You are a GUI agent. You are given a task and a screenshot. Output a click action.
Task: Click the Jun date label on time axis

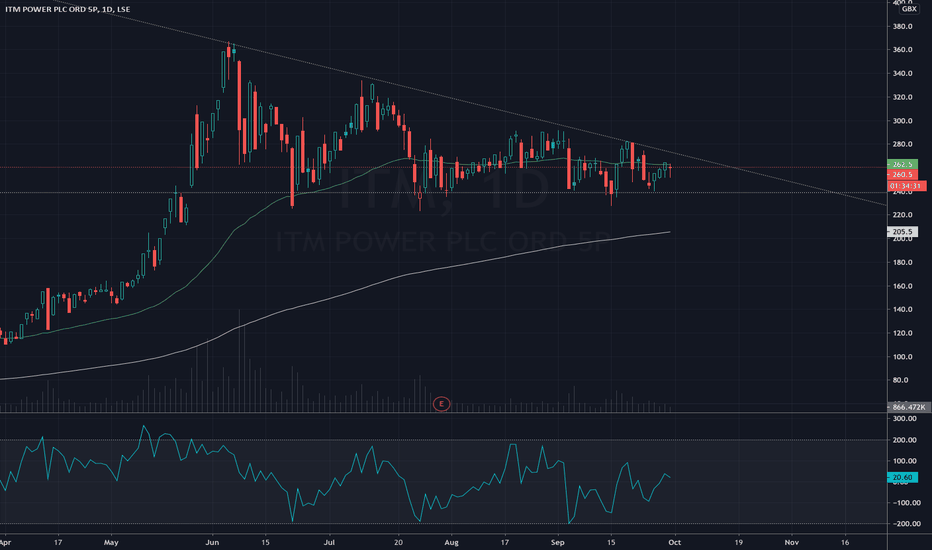pos(212,542)
